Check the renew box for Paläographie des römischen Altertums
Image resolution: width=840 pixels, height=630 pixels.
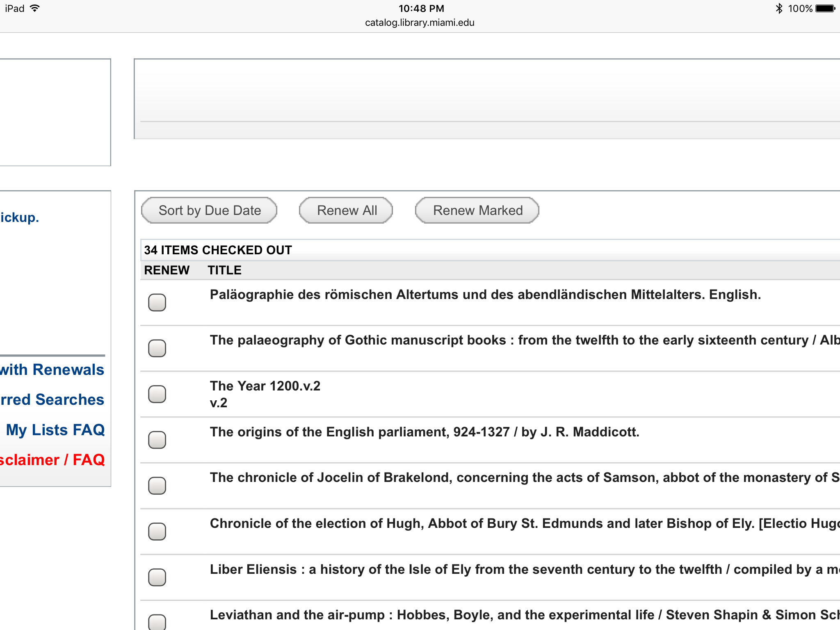pyautogui.click(x=157, y=303)
